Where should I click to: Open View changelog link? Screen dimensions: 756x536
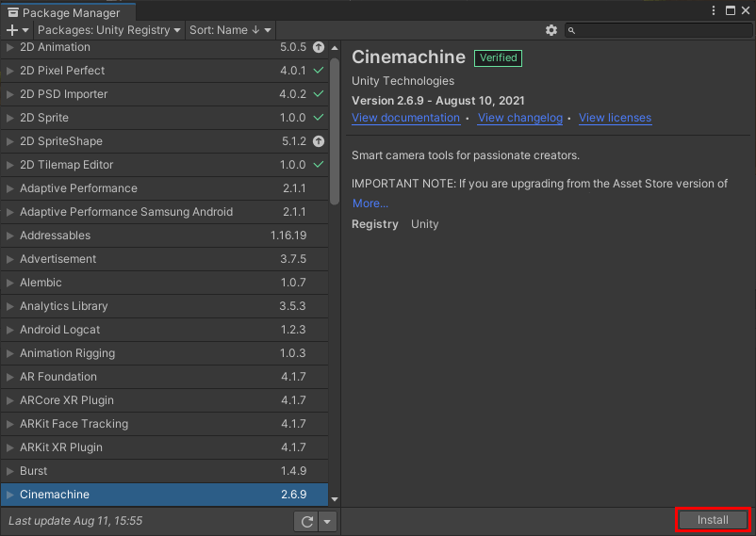coord(519,118)
